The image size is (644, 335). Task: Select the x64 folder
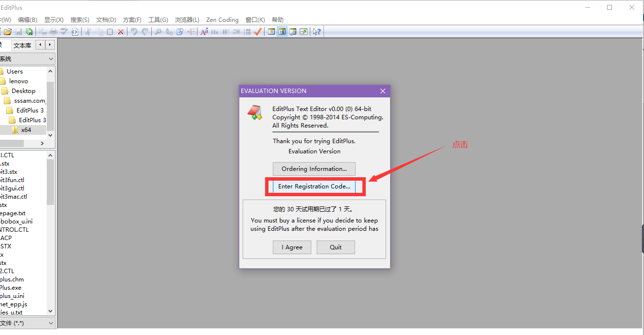point(26,130)
